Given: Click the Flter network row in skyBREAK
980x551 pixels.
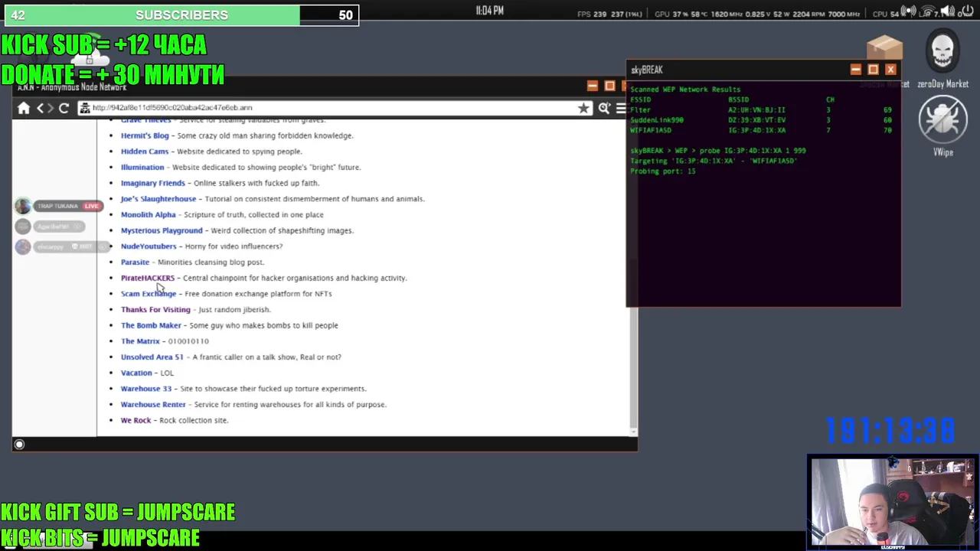Looking at the screenshot, I should click(x=761, y=110).
